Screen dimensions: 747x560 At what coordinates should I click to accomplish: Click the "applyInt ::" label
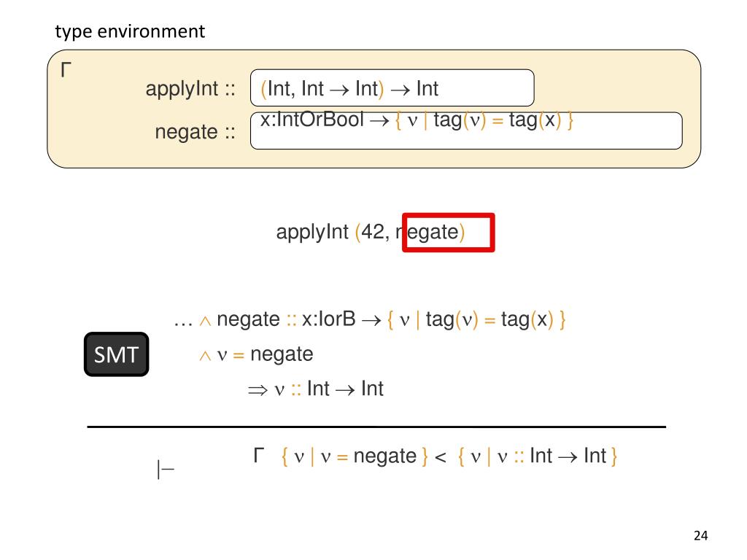[x=190, y=89]
